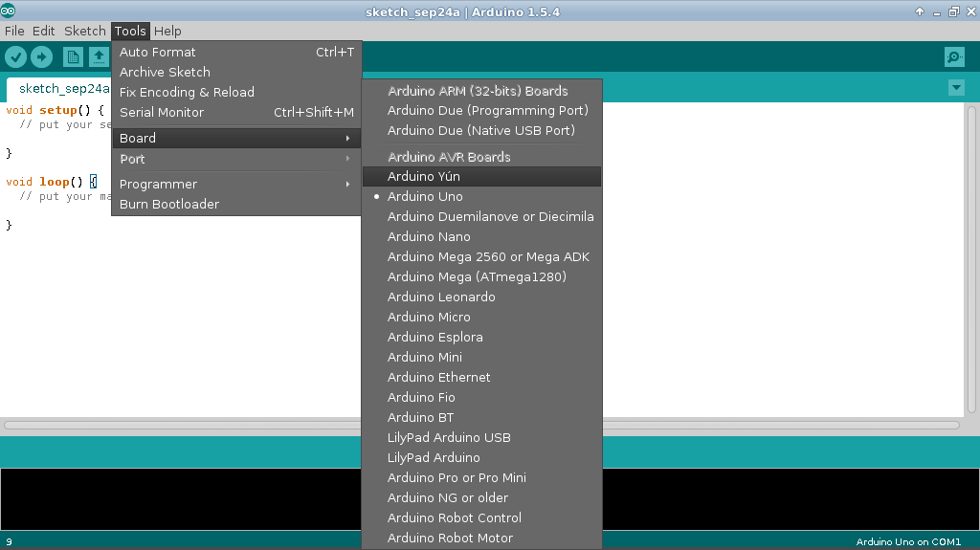Click the vertical editor scrollbar

click(x=971, y=259)
